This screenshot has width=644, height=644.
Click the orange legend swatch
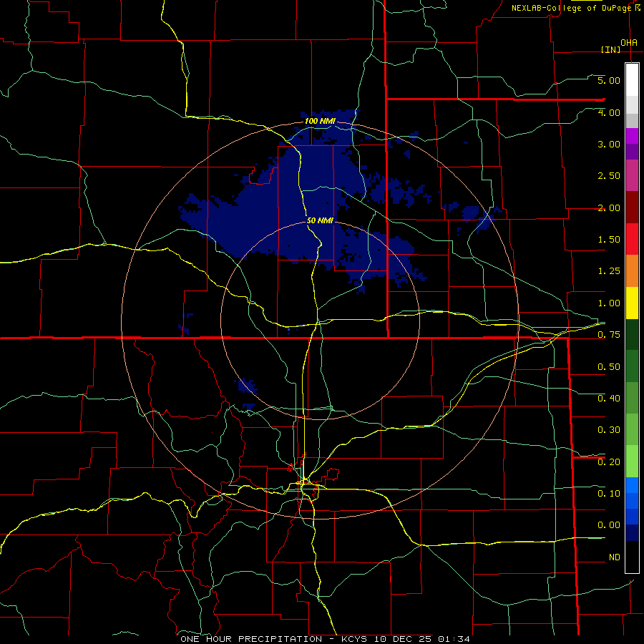point(632,271)
